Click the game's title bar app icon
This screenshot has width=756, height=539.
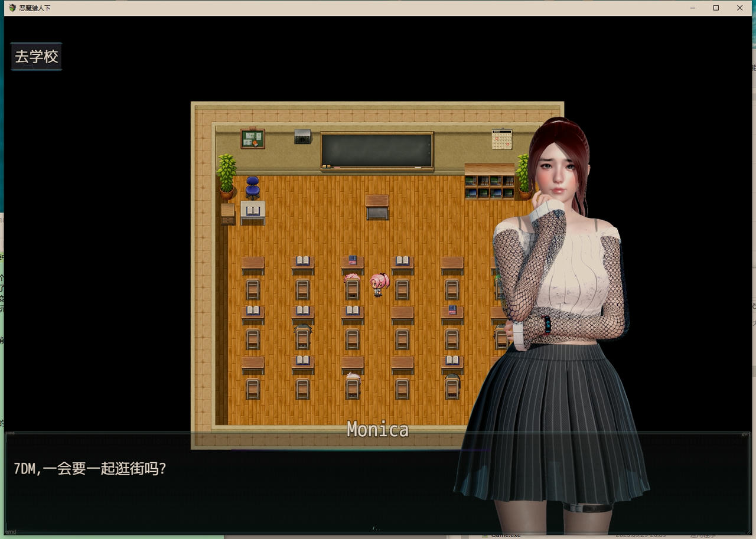[x=12, y=8]
